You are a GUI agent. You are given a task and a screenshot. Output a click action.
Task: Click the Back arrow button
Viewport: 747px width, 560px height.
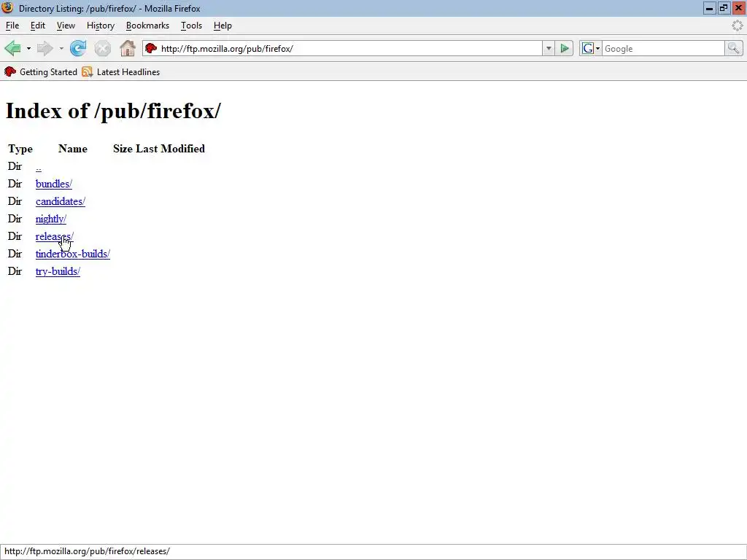12,48
